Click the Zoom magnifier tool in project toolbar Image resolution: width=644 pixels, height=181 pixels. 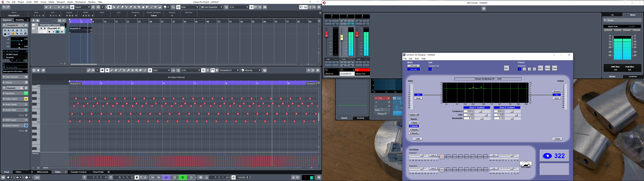pyautogui.click(x=139, y=7)
